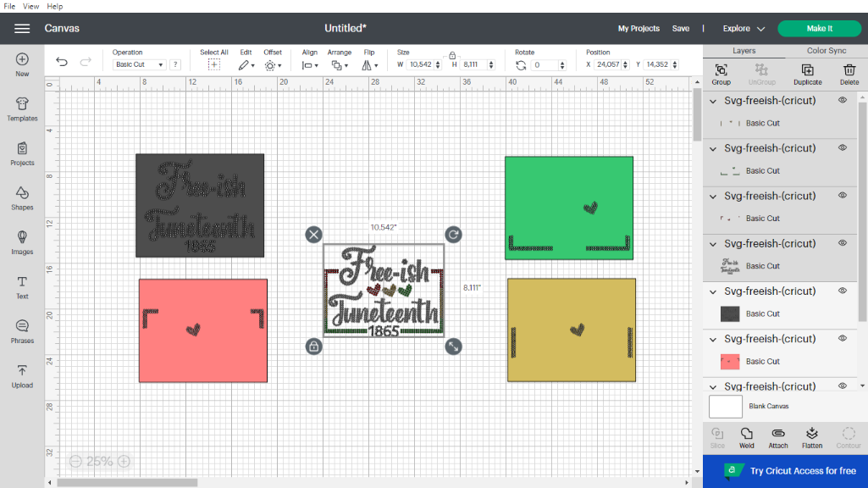Open the Edit dropdown

tap(246, 65)
